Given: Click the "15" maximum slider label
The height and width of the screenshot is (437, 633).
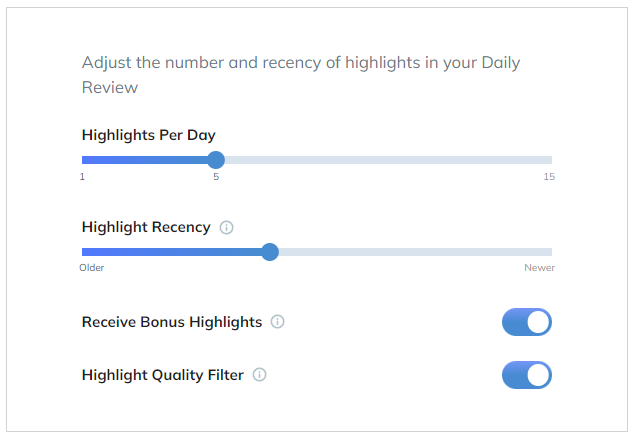Looking at the screenshot, I should click(x=549, y=177).
